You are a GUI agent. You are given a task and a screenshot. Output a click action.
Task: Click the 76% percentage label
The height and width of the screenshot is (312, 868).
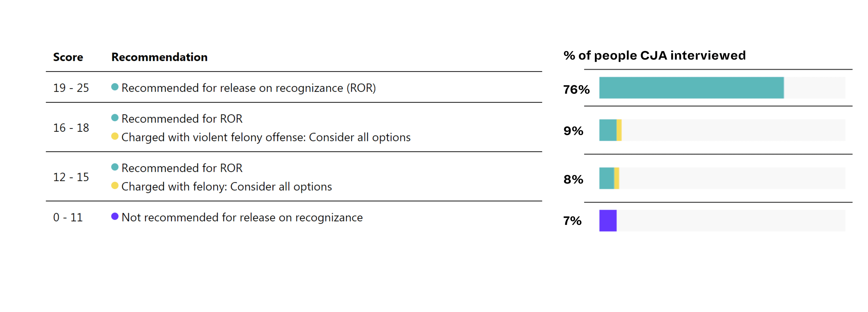[x=576, y=90]
